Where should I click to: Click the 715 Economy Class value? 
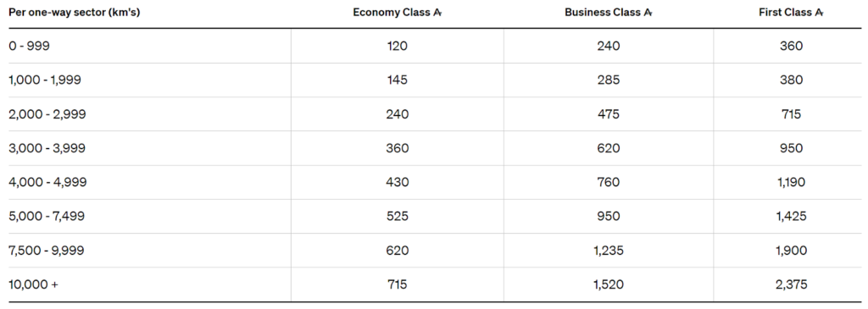point(398,284)
